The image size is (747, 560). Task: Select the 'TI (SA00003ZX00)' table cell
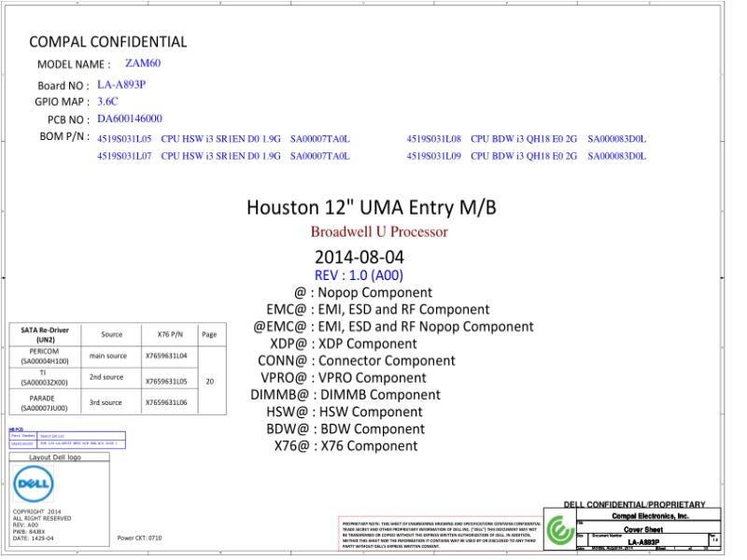point(44,378)
